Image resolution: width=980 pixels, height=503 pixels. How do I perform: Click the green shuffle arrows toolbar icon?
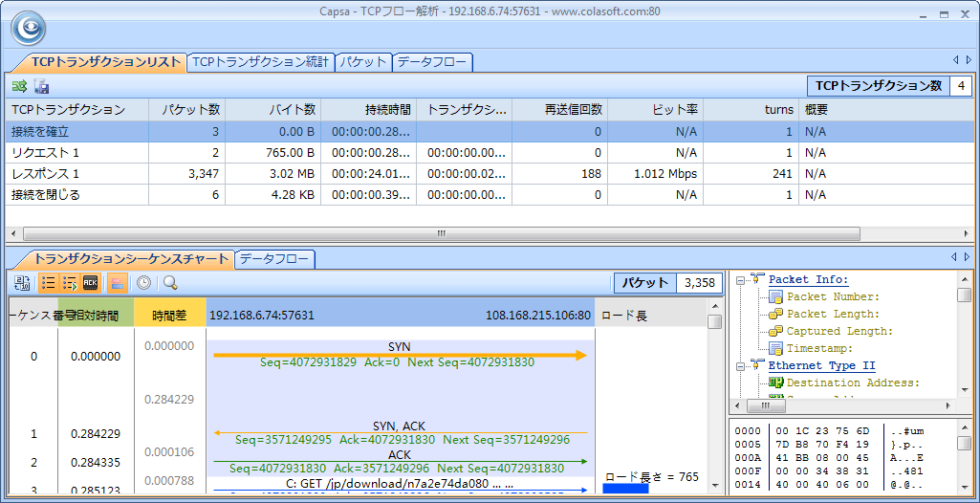click(x=19, y=86)
